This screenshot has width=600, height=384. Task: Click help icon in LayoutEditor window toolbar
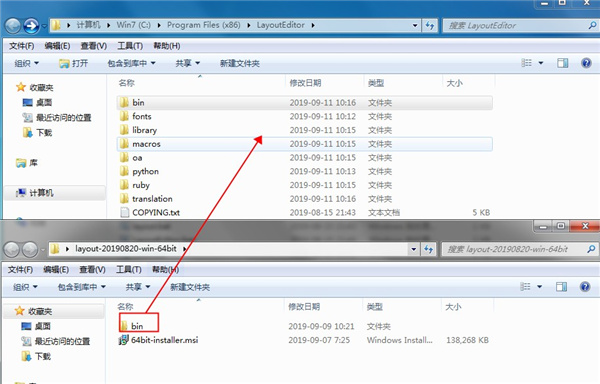click(586, 63)
